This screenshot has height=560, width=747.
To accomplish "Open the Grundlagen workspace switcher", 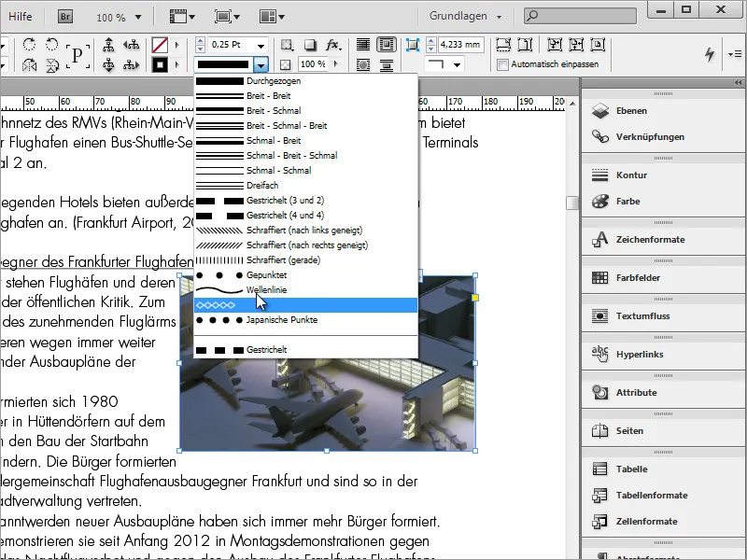I will tap(465, 16).
